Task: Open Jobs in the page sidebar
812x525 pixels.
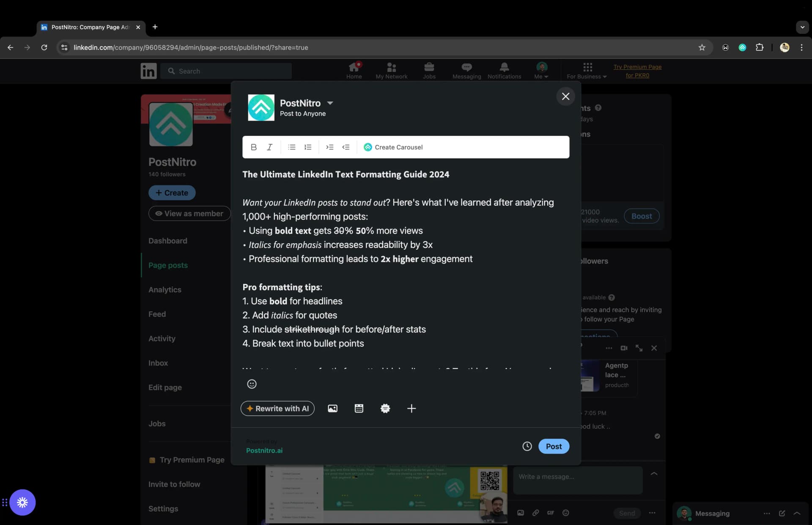Action: 157,423
